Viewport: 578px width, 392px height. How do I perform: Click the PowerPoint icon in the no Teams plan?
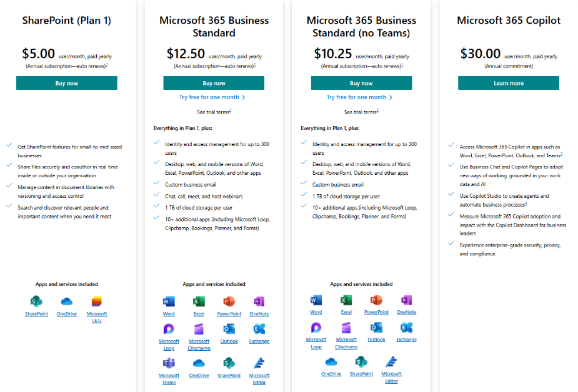(x=376, y=300)
